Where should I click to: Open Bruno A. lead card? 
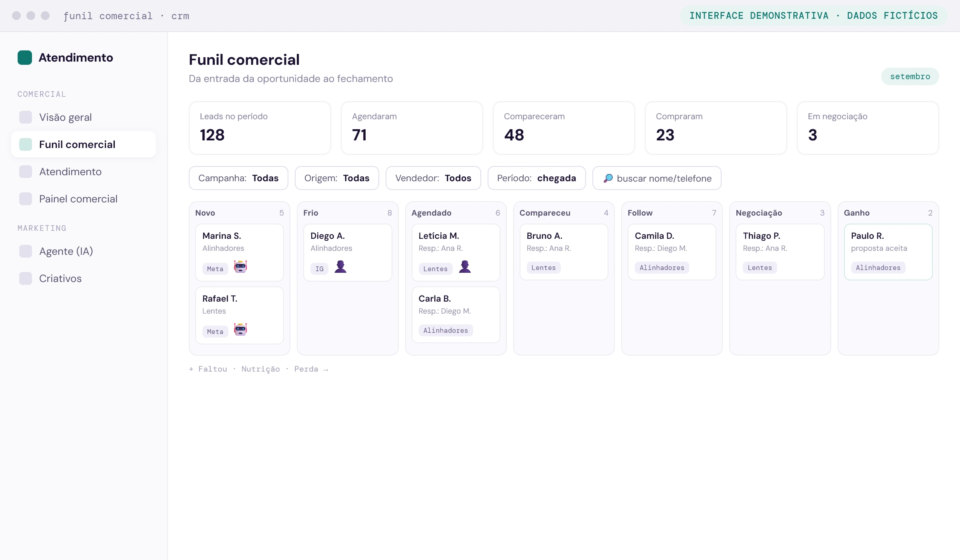point(564,252)
